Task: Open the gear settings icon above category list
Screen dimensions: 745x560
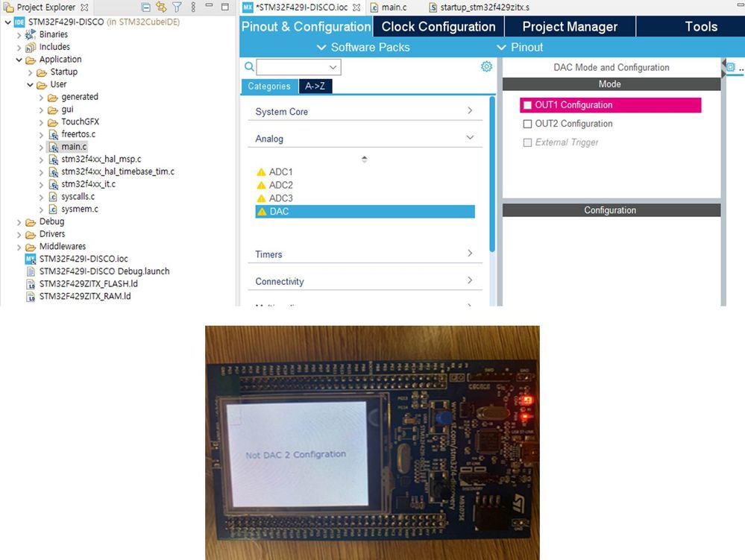Action: 486,66
